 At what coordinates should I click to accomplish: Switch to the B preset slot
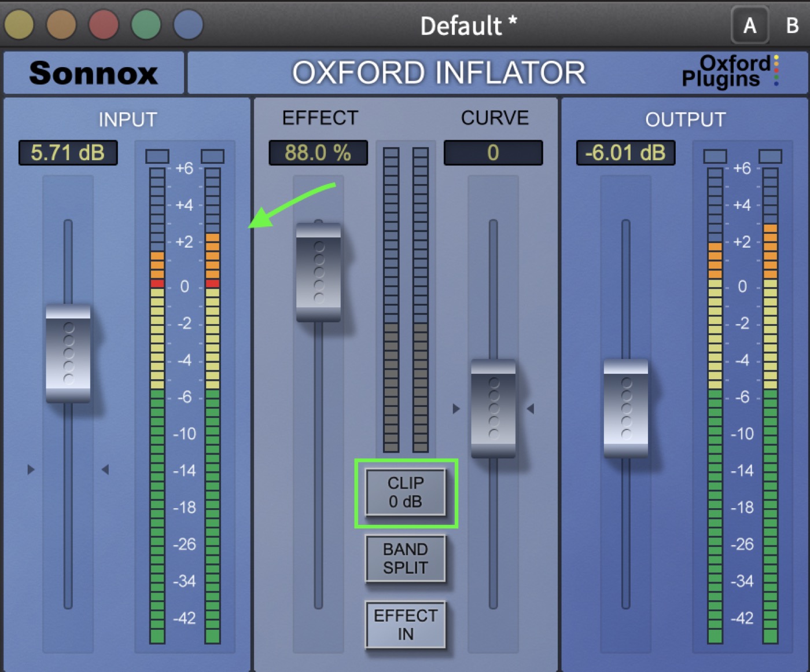[792, 25]
